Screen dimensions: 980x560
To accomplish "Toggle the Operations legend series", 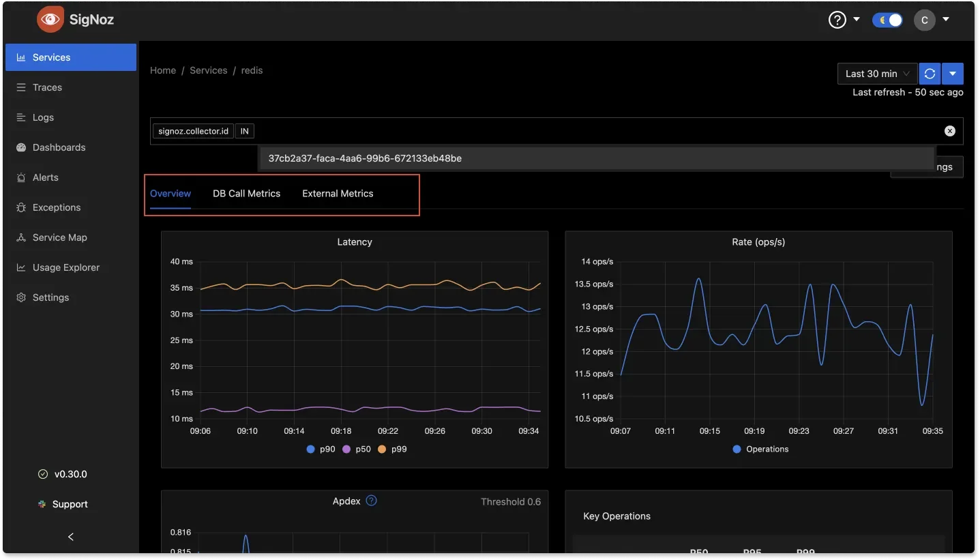I will pos(760,449).
